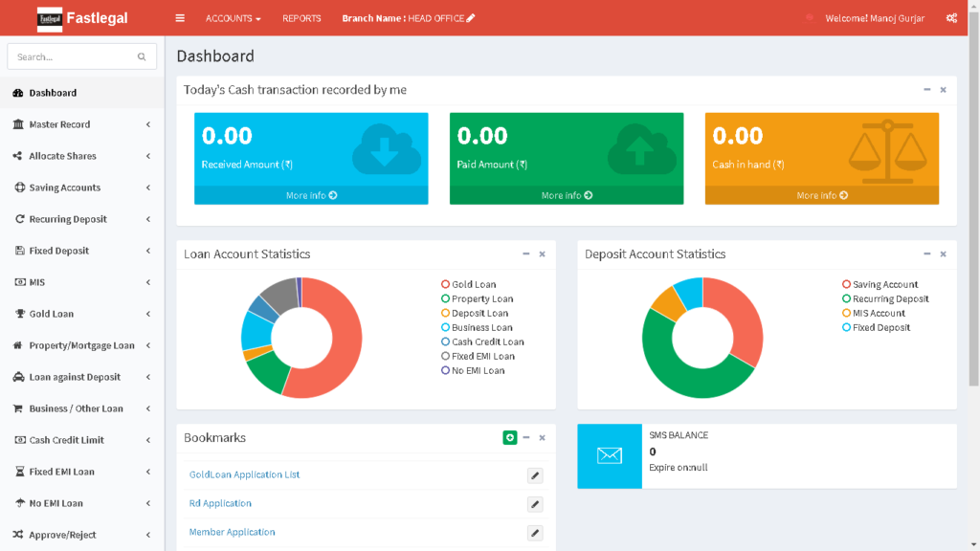Open the SMS Balance envelope icon
This screenshot has height=551, width=980.
610,456
